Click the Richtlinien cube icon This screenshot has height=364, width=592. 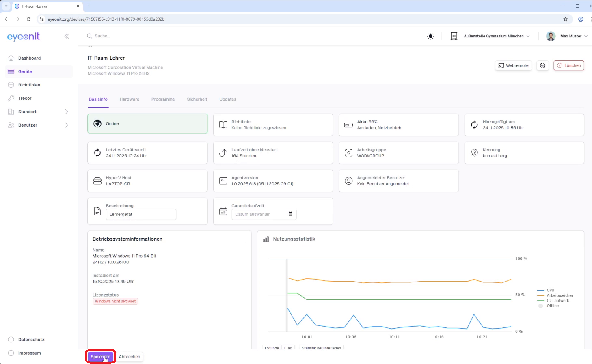click(x=11, y=85)
